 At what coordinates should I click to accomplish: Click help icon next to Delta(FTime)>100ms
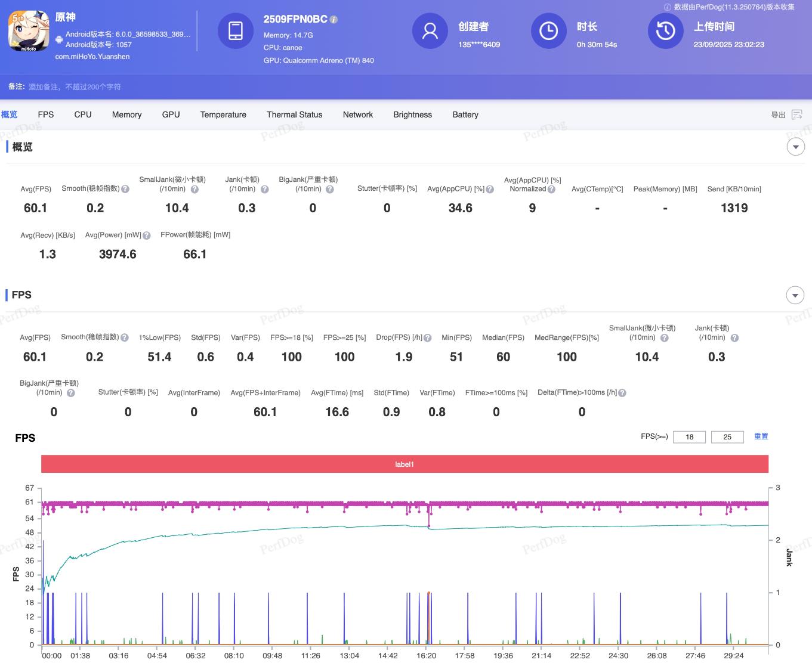tap(622, 393)
